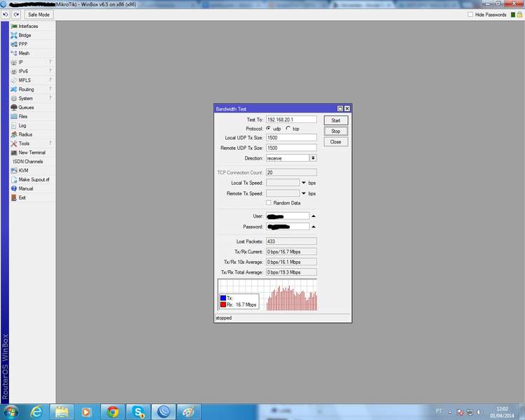Open the Radius icon
Image resolution: width=525 pixels, height=420 pixels.
click(x=14, y=134)
